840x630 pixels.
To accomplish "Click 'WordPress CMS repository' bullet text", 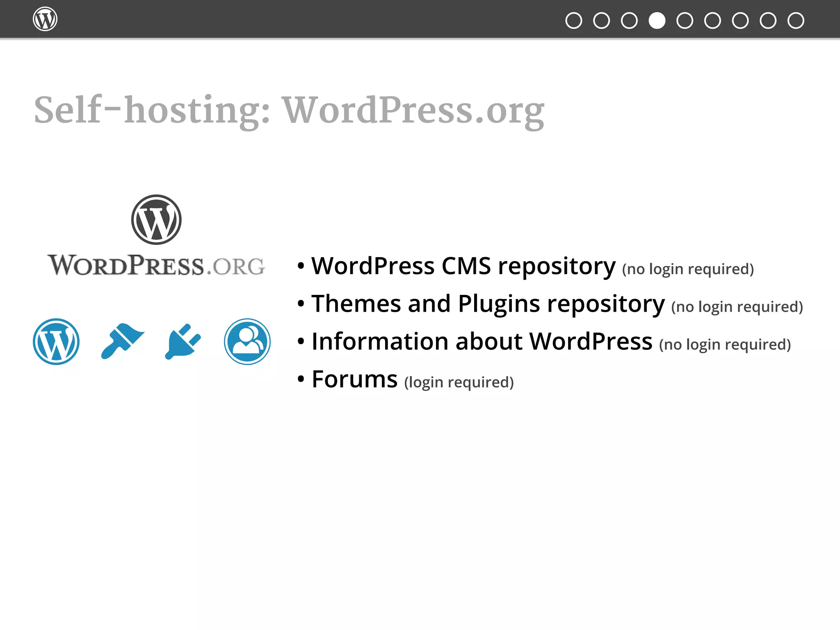I will click(463, 266).
